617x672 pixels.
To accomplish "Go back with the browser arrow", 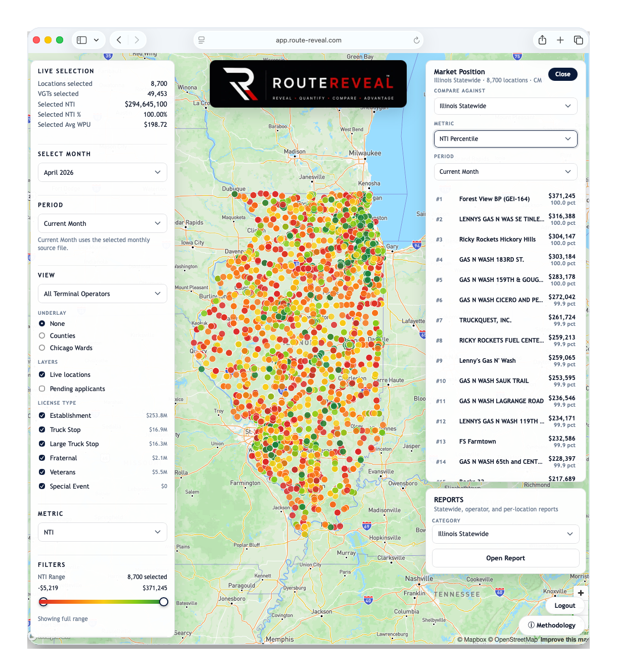I will click(x=119, y=40).
